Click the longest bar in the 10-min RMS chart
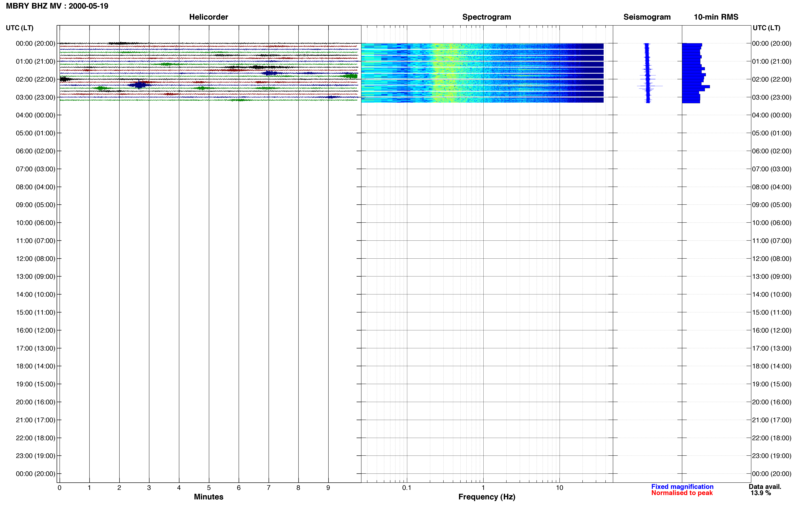812x508 pixels. pos(696,87)
